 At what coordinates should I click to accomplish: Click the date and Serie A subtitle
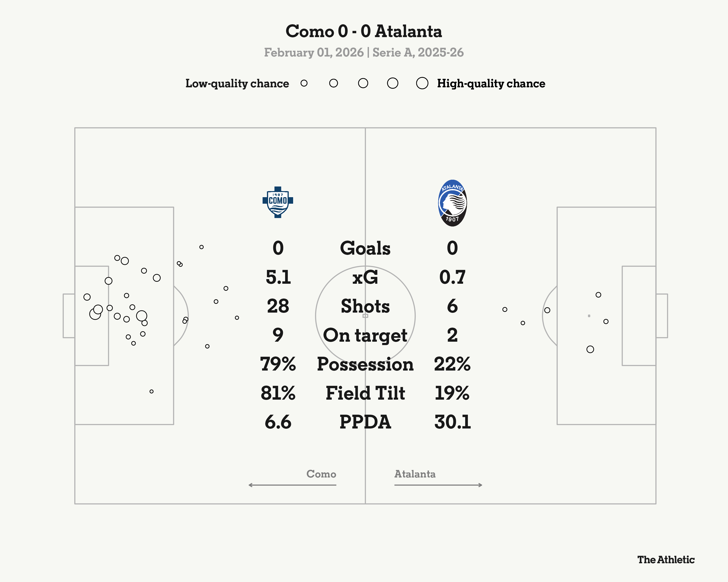click(x=364, y=53)
